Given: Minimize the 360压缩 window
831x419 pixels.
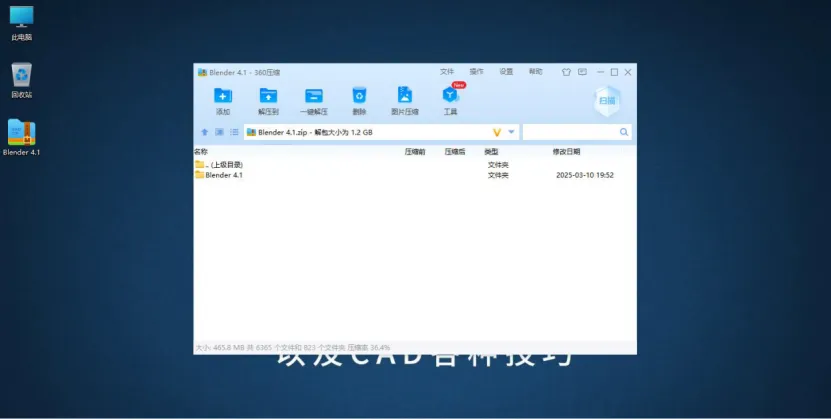Looking at the screenshot, I should 600,72.
